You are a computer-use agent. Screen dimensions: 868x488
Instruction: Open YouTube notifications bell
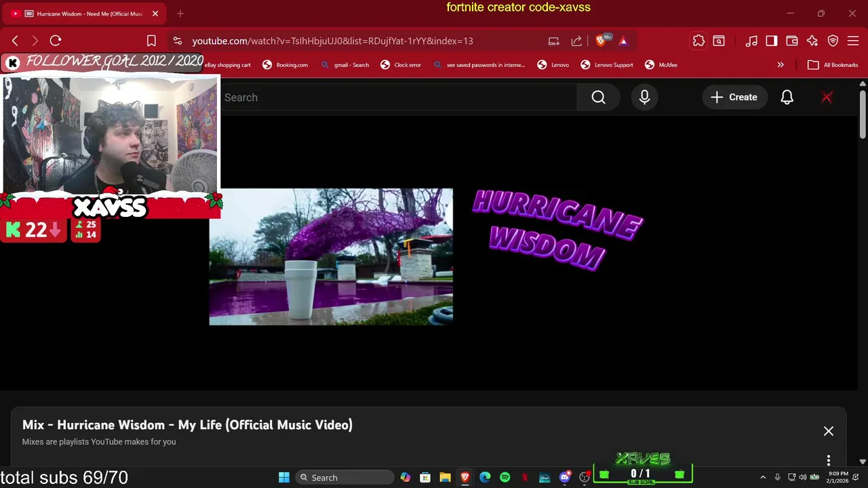pyautogui.click(x=787, y=98)
